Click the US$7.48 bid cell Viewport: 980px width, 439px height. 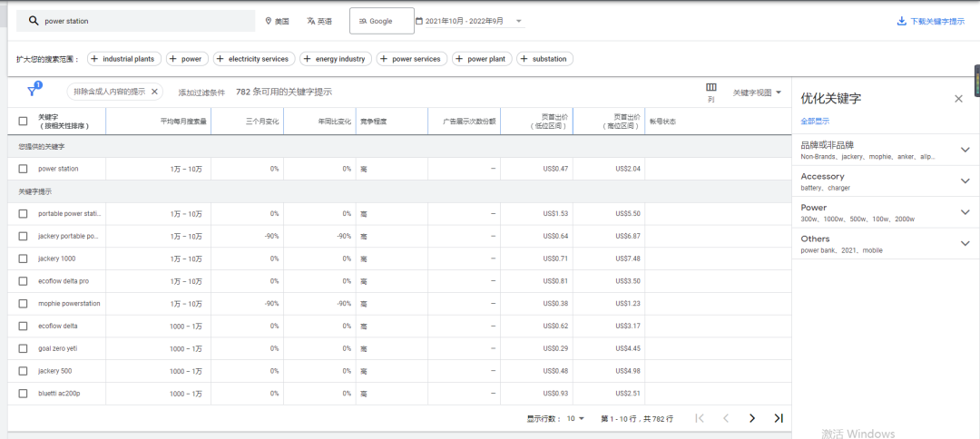point(628,259)
